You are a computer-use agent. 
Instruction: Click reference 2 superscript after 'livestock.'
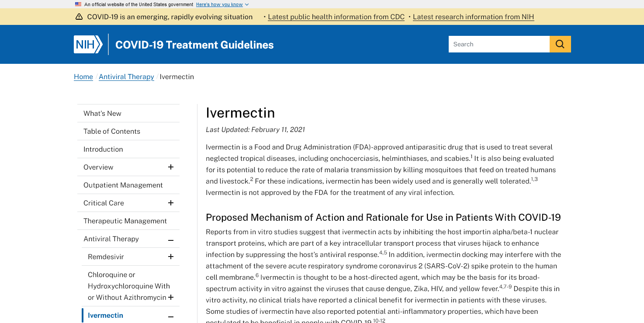click(252, 179)
